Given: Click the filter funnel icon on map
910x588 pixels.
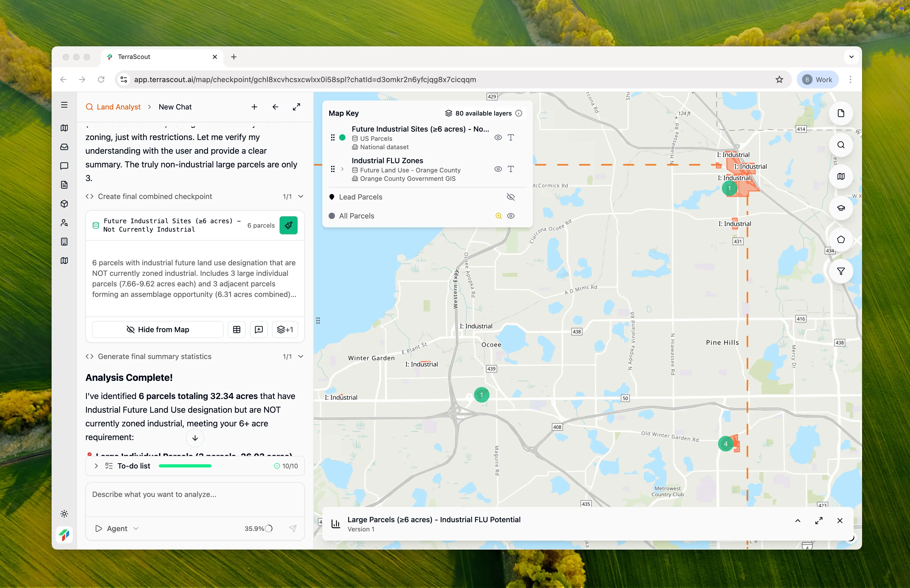Looking at the screenshot, I should click(840, 271).
